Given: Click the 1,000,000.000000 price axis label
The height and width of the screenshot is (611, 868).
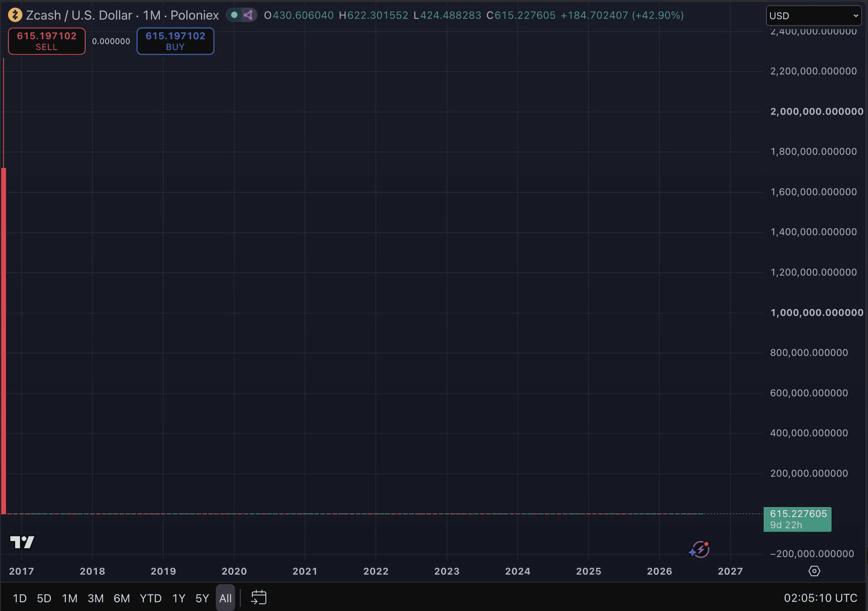Looking at the screenshot, I should [817, 312].
